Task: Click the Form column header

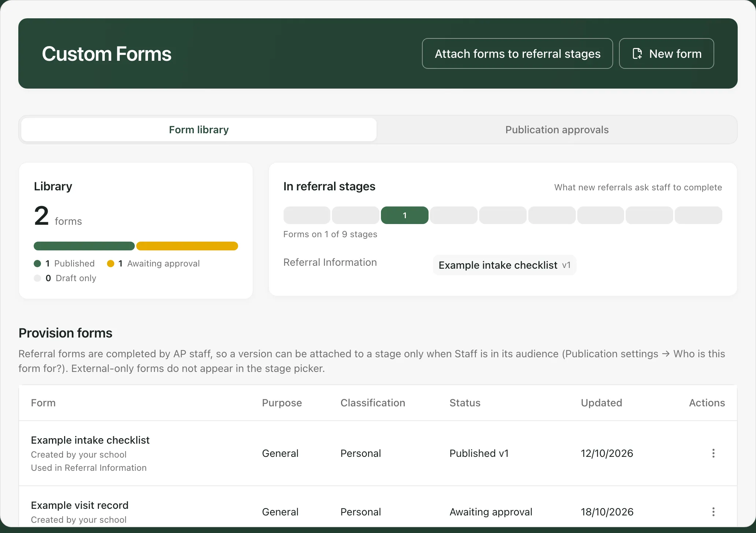Action: pyautogui.click(x=43, y=403)
